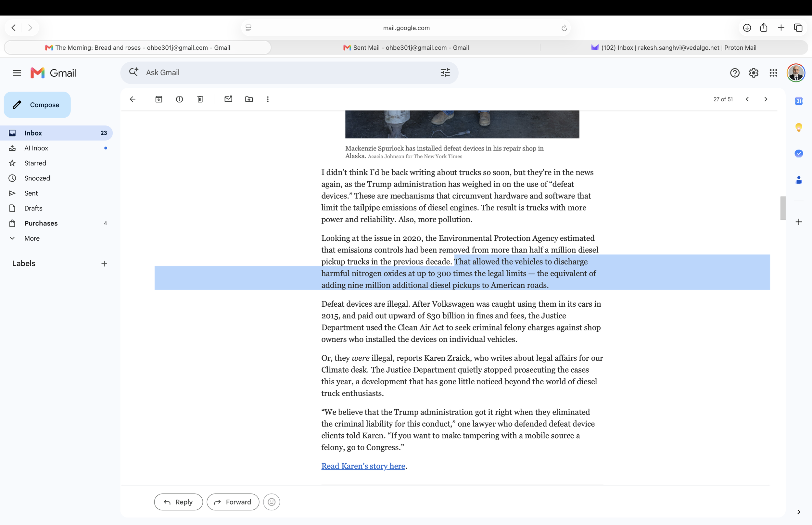
Task: Go forward in Safari browser
Action: [30, 28]
